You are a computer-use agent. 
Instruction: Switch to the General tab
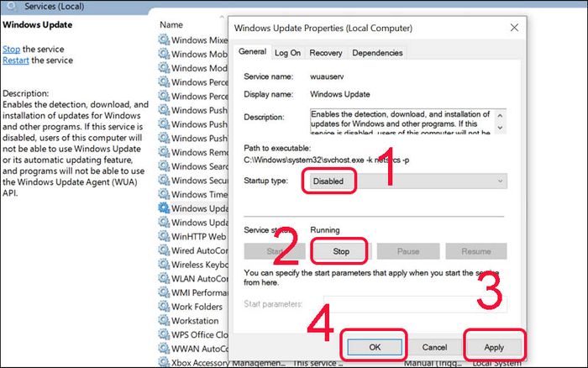(x=252, y=52)
